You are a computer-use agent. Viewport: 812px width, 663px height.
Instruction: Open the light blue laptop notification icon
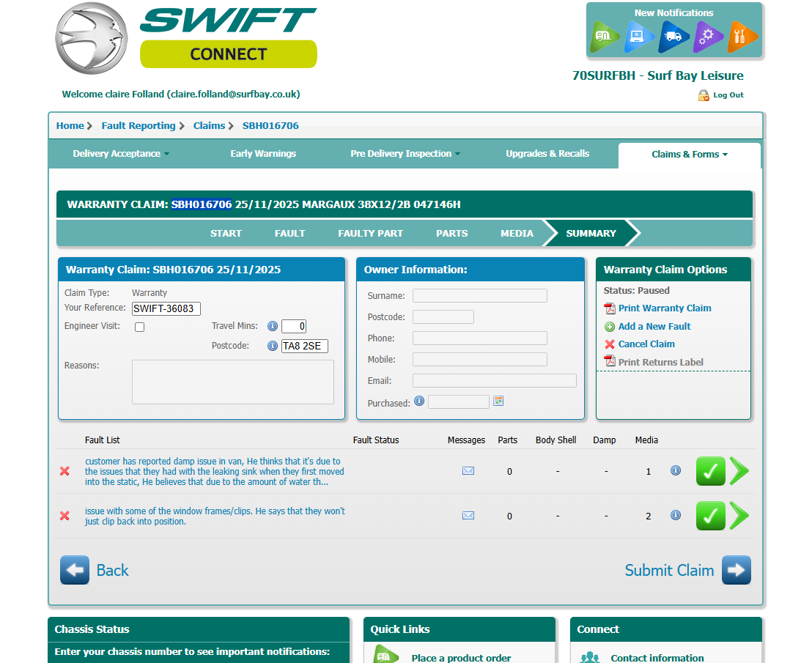click(638, 36)
